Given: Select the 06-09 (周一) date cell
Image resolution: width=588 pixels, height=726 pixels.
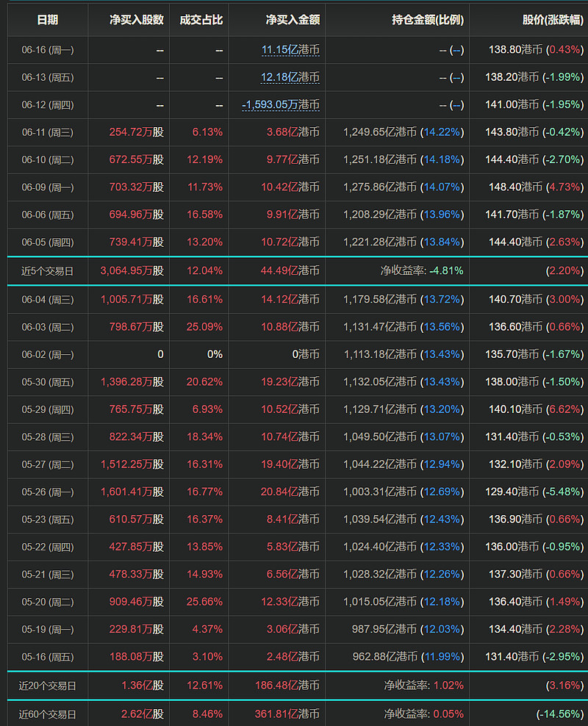Looking at the screenshot, I should pyautogui.click(x=48, y=187).
